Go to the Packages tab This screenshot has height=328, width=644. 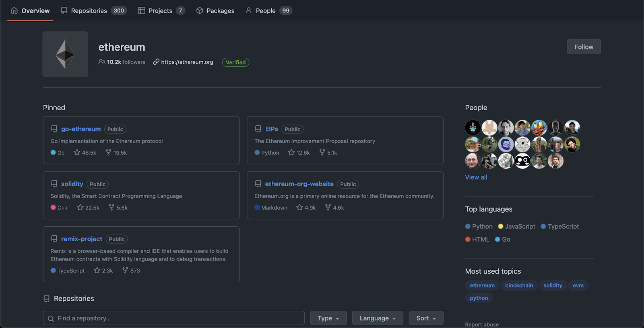point(215,11)
